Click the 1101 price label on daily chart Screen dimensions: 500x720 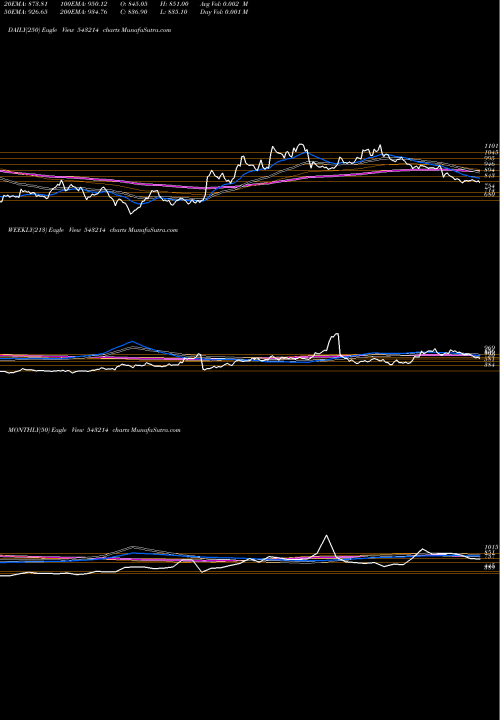coord(491,146)
